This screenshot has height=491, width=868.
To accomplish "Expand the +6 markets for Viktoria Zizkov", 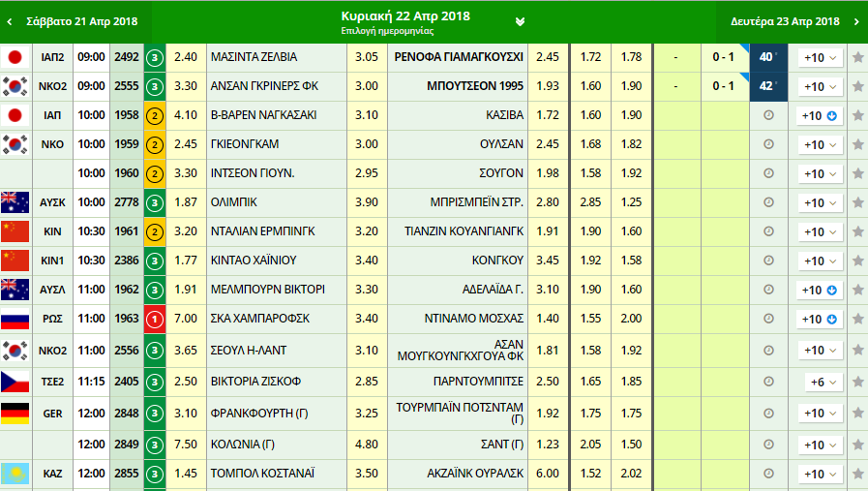I will click(819, 383).
